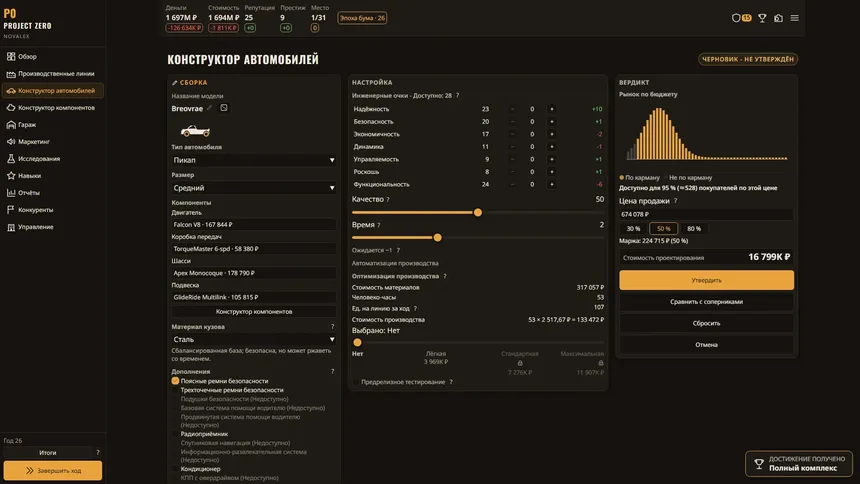Enable Трёхточечные ремни безопасности
The height and width of the screenshot is (484, 860).
(x=176, y=390)
